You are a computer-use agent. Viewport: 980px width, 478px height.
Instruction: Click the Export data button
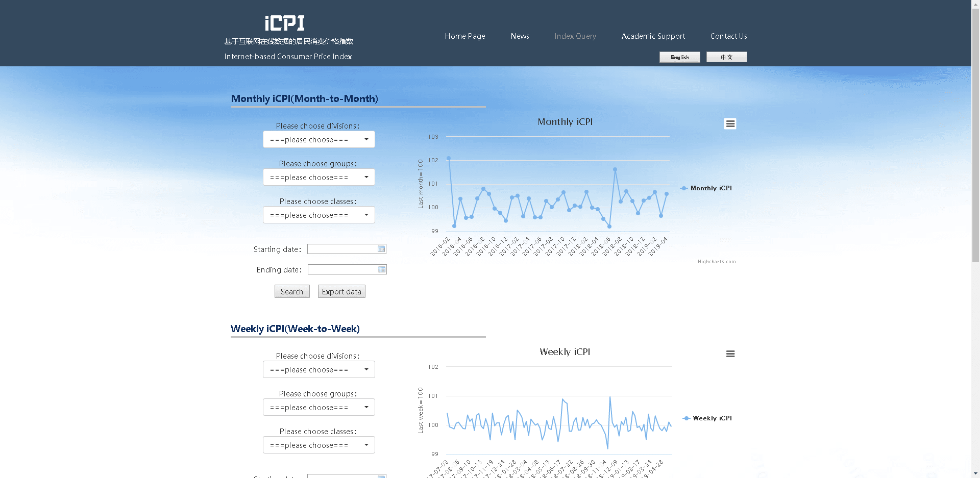[x=341, y=291]
